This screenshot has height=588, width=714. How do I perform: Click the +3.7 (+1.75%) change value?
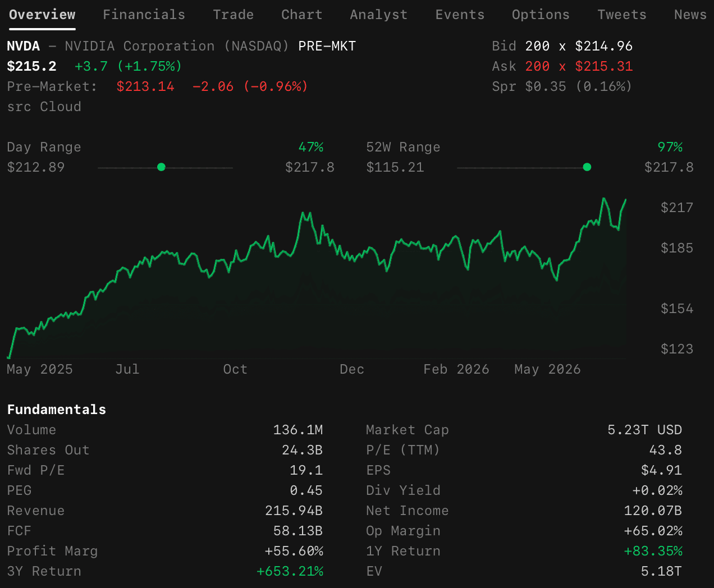coord(128,66)
